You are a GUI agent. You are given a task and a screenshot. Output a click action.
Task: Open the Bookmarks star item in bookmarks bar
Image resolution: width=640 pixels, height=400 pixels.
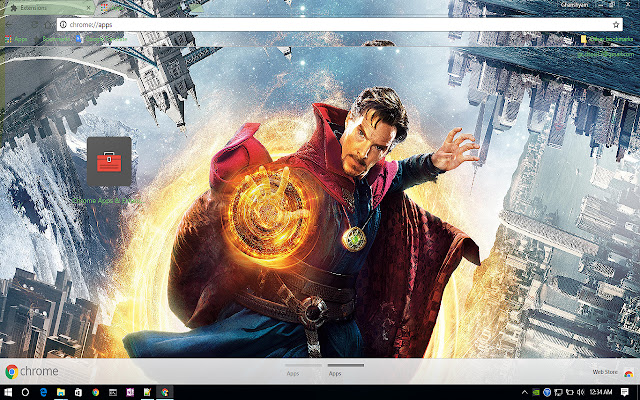coord(52,39)
